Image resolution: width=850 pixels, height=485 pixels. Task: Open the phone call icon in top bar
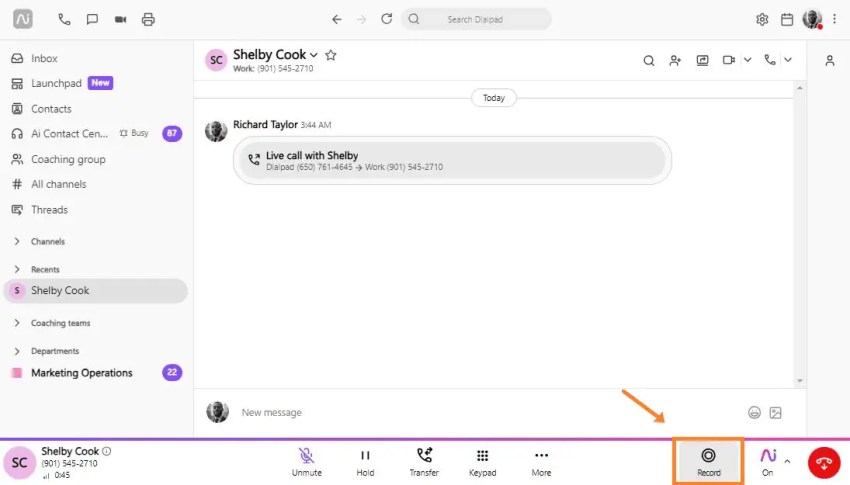[x=64, y=20]
